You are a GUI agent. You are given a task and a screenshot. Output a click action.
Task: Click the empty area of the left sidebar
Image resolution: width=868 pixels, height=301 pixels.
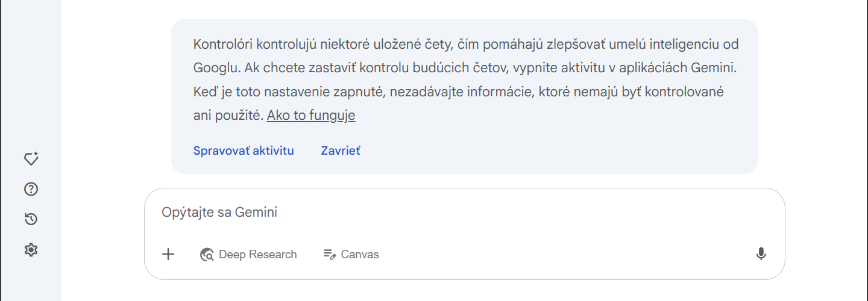pyautogui.click(x=31, y=72)
